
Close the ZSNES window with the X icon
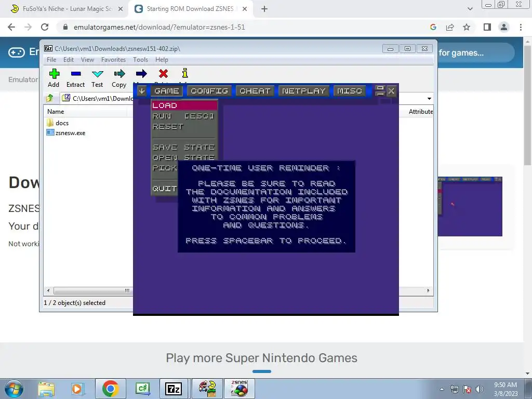391,91
